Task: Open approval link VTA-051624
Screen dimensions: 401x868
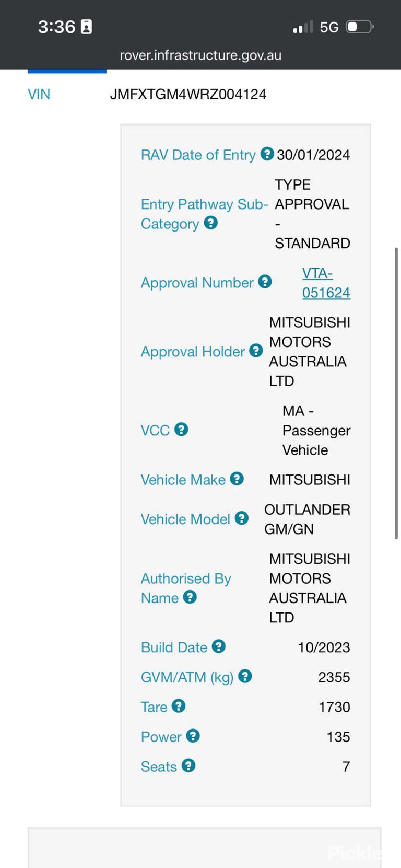Action: 326,283
